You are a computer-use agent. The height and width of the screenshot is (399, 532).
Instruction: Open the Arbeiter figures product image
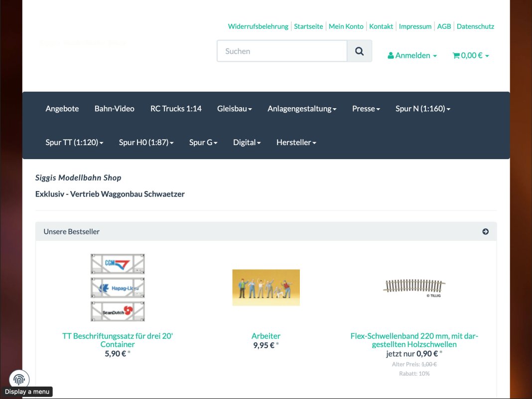coord(266,287)
